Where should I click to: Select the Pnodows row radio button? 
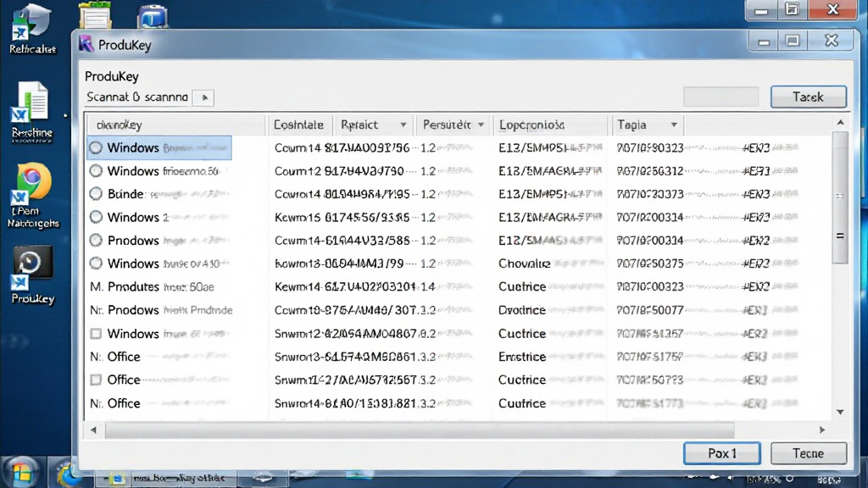[x=96, y=240]
